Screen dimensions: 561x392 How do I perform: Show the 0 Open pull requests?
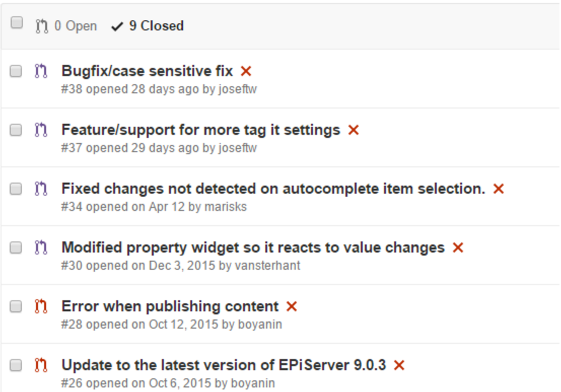(66, 26)
